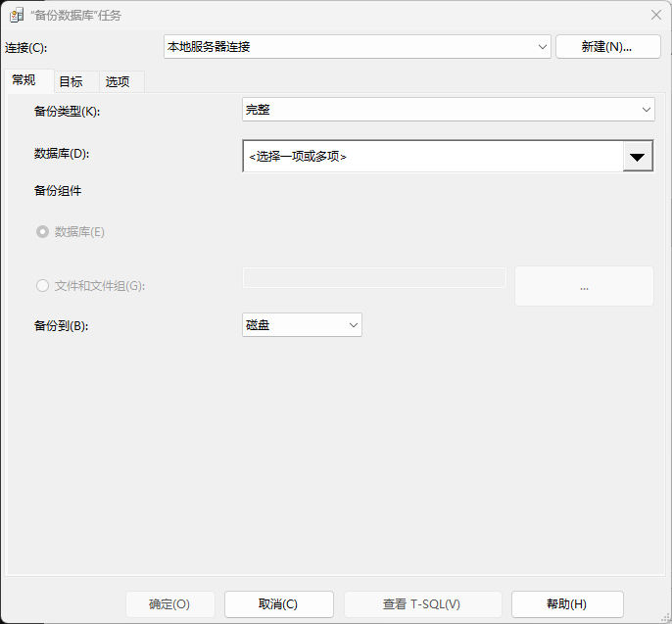Image resolution: width=672 pixels, height=624 pixels.
Task: Switch to the 常规 tab
Action: (24, 81)
